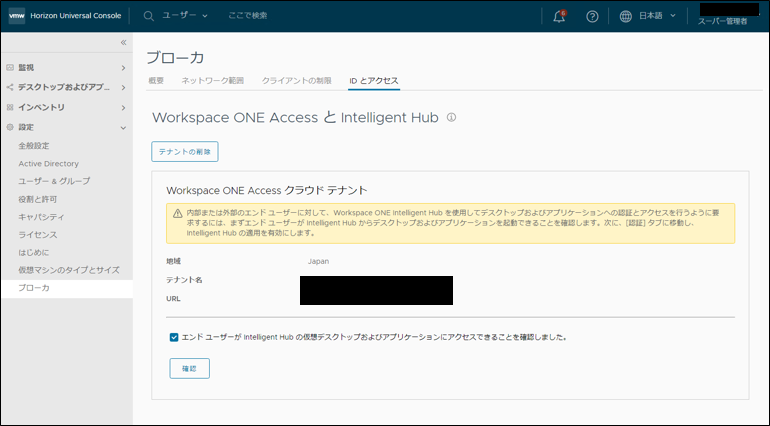Viewport: 770px width, 426px height.
Task: Open 全般設定 in the sidebar
Action: [x=34, y=146]
